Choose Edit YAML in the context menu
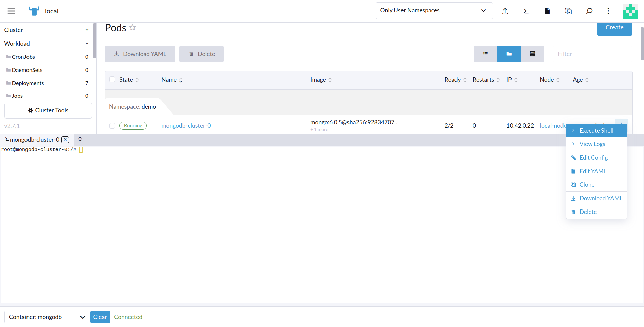 [x=593, y=171]
